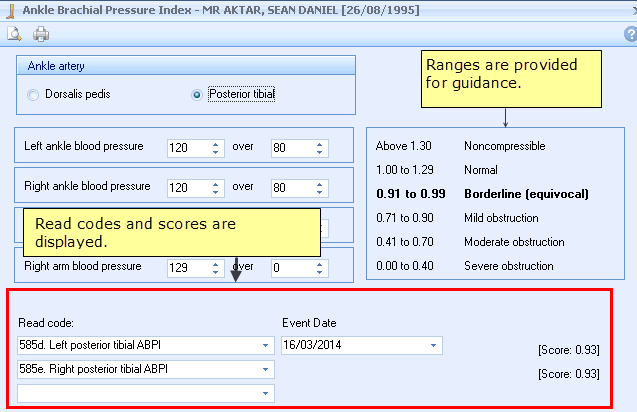Open the 585d Left posterior tibial ABPI dropdown
637x412 pixels.
click(266, 345)
